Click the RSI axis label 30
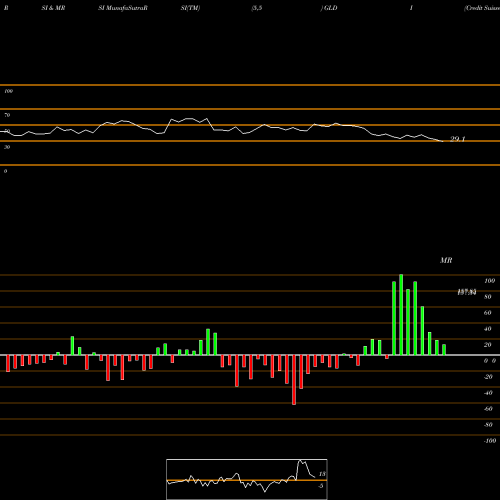This screenshot has height=500, width=500. click(x=7, y=147)
